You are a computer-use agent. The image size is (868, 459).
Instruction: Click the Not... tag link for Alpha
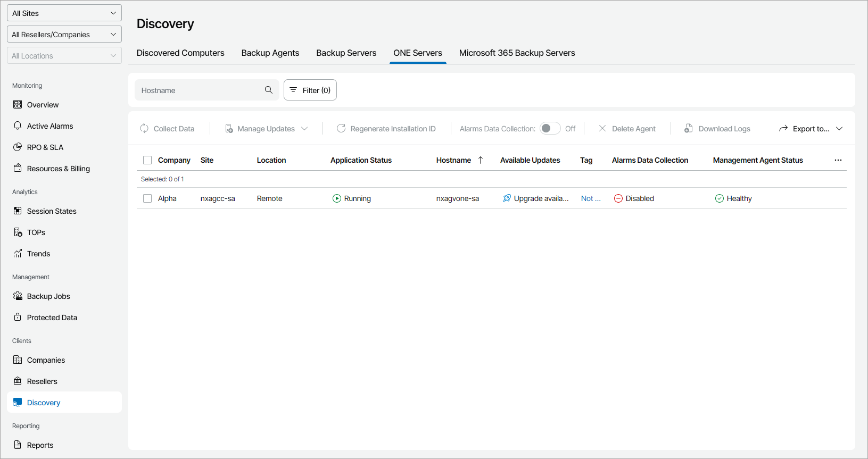(x=591, y=198)
